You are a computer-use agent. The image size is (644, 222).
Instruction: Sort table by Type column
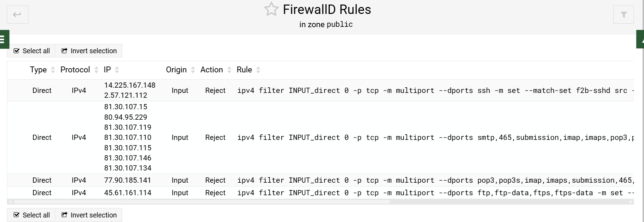[38, 70]
